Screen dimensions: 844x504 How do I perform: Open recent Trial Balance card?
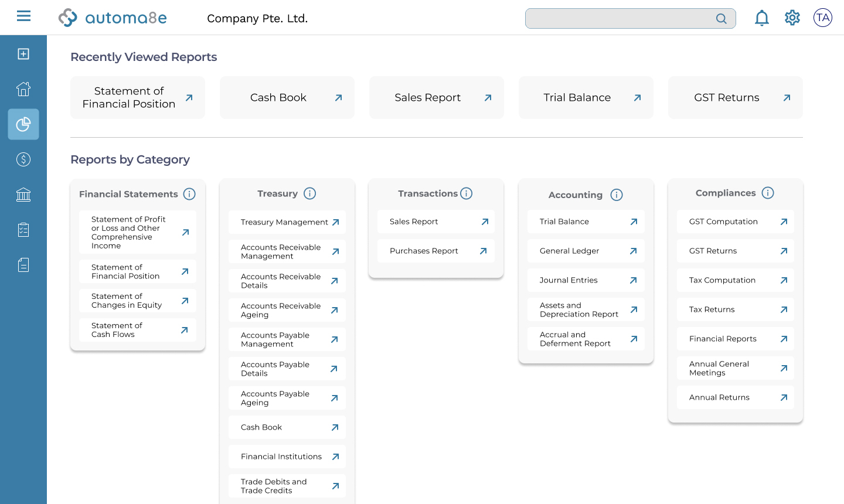(586, 97)
